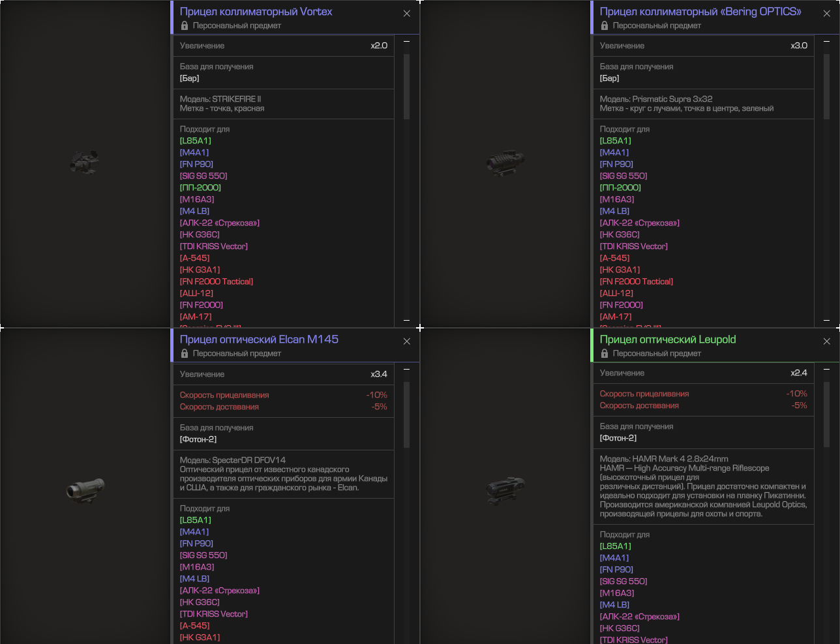Open [M4 LB] link in Bering OPTICS panel
This screenshot has height=644, width=840.
pos(614,211)
